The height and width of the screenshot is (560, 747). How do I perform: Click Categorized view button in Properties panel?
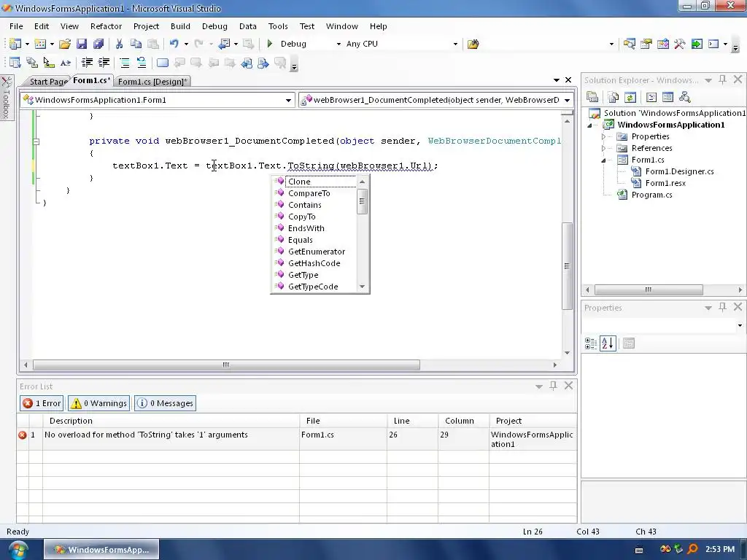591,343
